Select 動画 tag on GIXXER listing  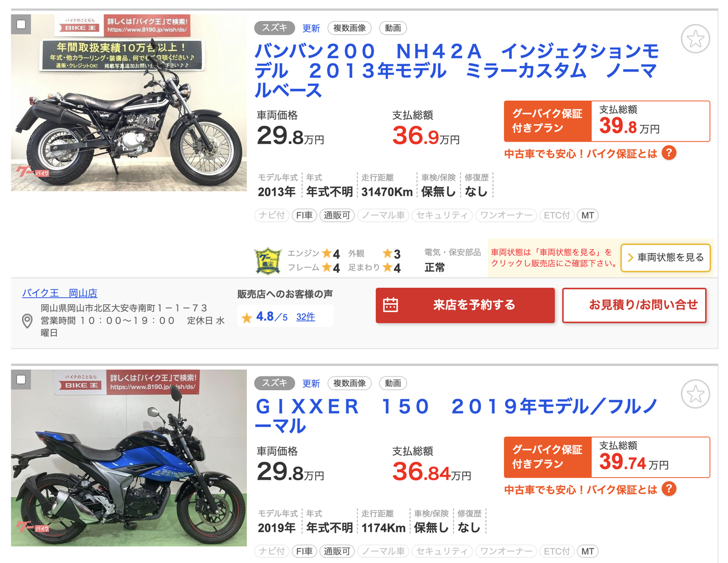click(393, 383)
